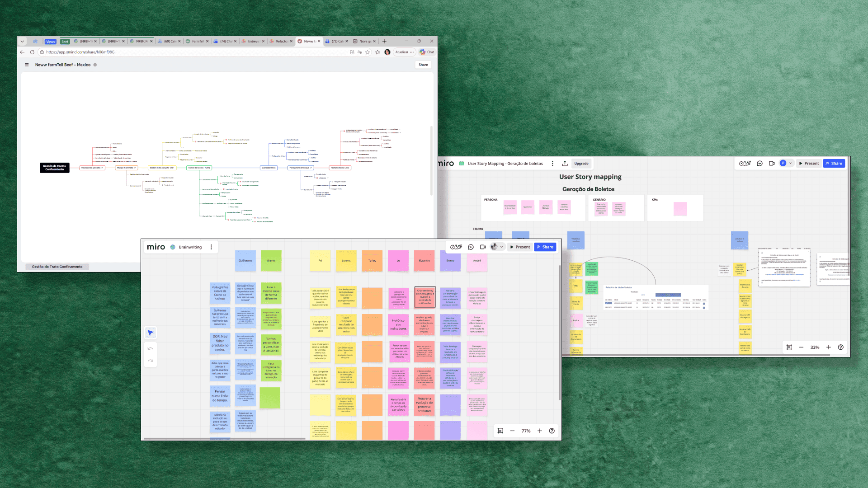Image resolution: width=868 pixels, height=488 pixels.
Task: Select the Lorens sticky note
Action: coord(346,261)
